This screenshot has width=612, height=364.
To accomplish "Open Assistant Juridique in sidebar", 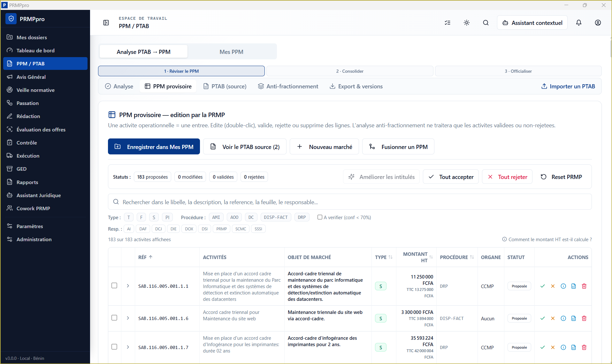I will point(45,195).
